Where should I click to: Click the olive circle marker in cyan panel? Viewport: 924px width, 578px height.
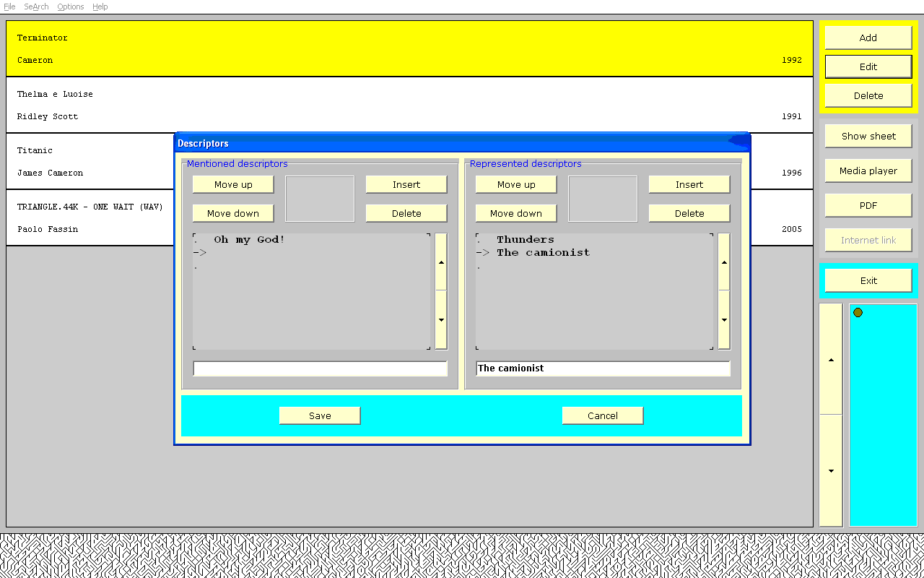point(858,313)
